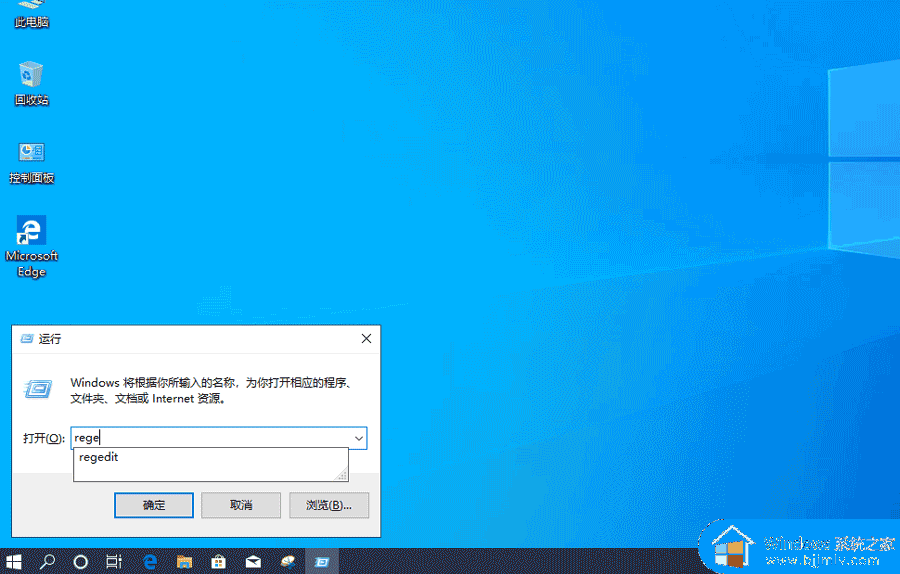Close the 运行 dialog
Screen dimensions: 900x574
(x=366, y=339)
